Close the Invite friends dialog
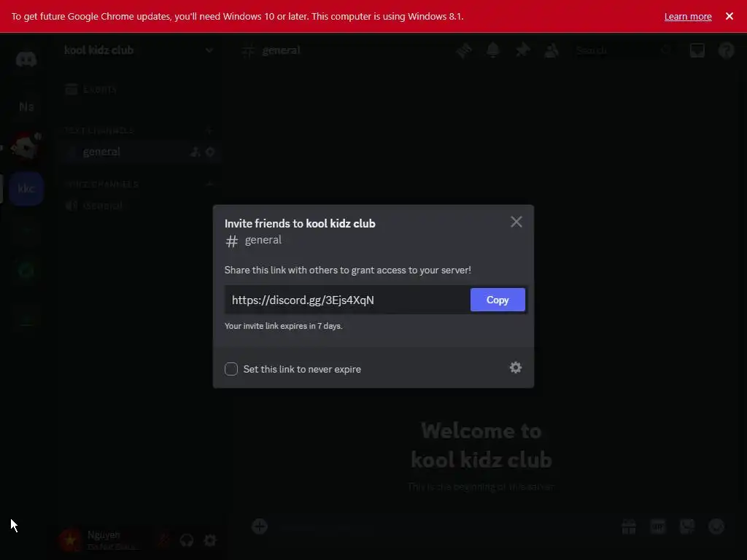The width and height of the screenshot is (747, 560). pos(516,222)
